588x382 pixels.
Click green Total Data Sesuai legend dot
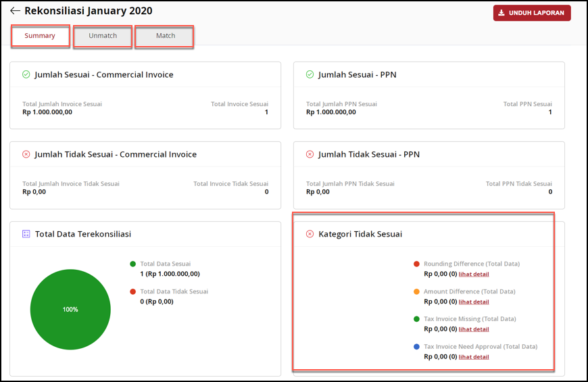(x=133, y=264)
